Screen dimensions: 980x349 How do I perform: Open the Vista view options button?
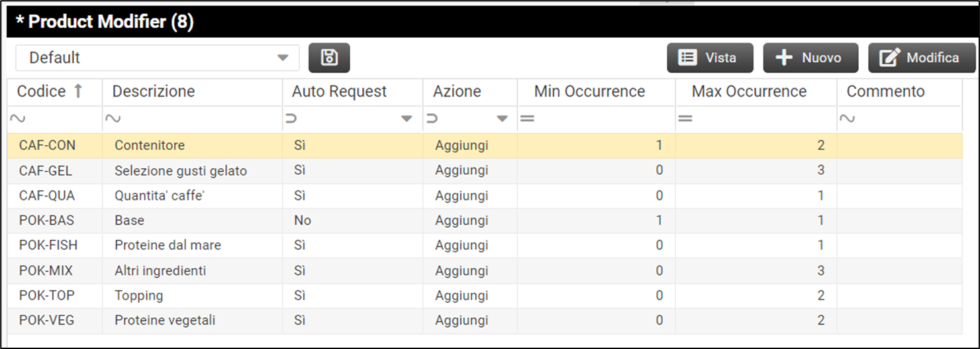tap(710, 58)
